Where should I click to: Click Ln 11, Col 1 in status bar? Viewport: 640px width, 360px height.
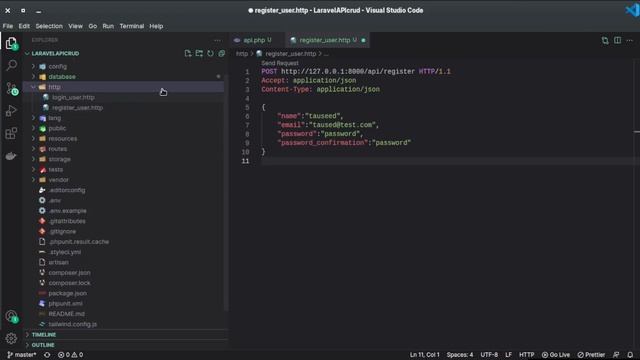424,355
